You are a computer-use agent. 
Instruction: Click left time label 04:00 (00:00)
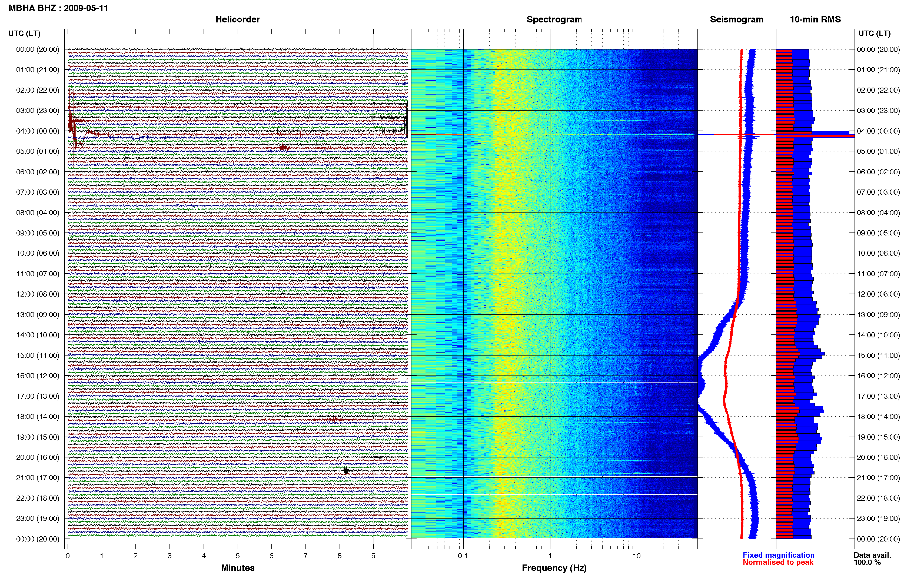38,131
